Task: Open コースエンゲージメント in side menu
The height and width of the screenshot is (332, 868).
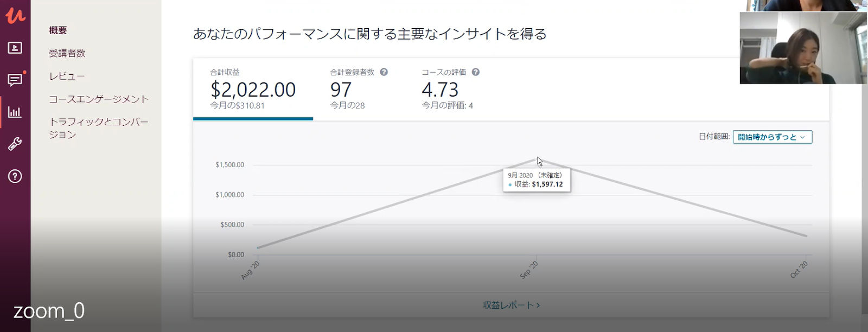Action: 99,99
